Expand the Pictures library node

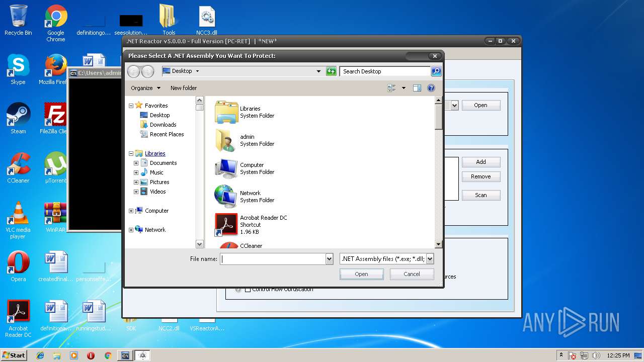[x=136, y=182]
